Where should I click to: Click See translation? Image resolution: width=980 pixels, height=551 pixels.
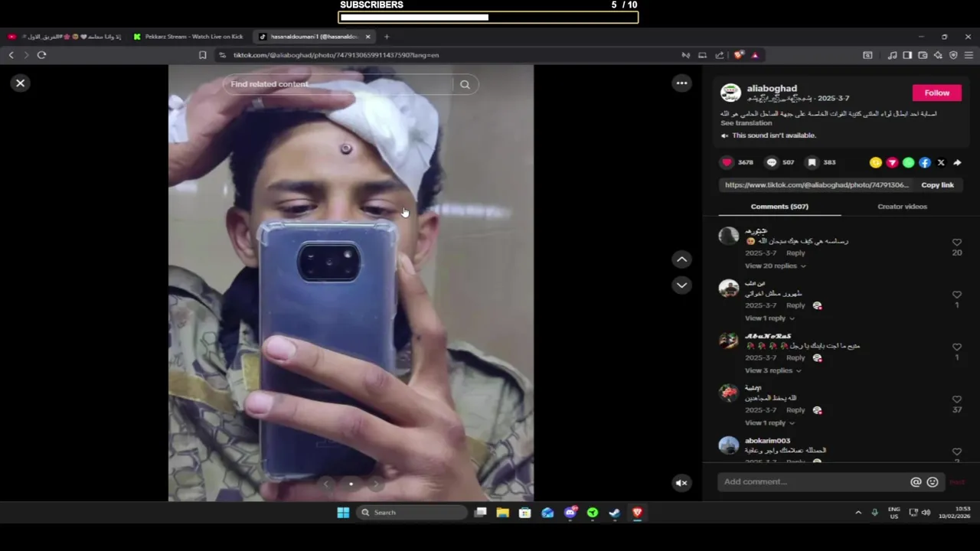(x=746, y=123)
